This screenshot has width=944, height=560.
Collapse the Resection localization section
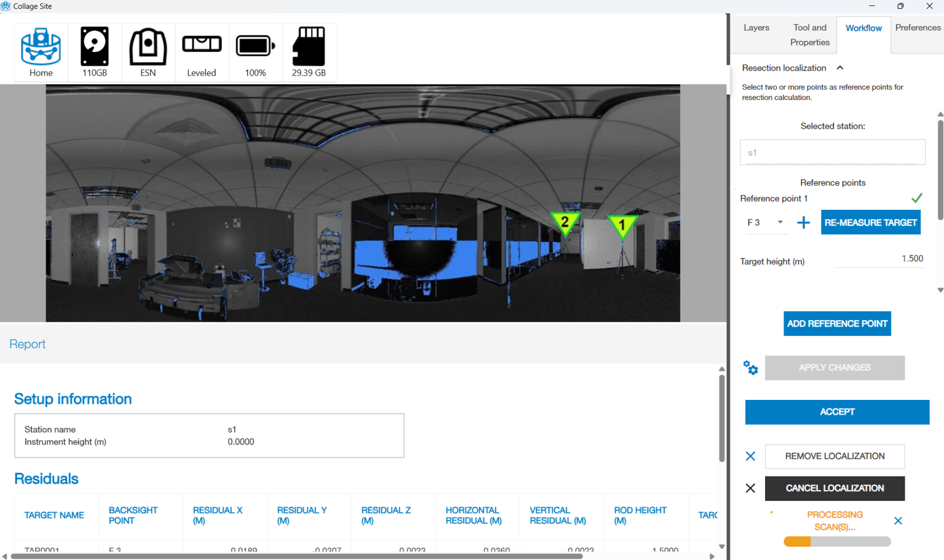(840, 68)
